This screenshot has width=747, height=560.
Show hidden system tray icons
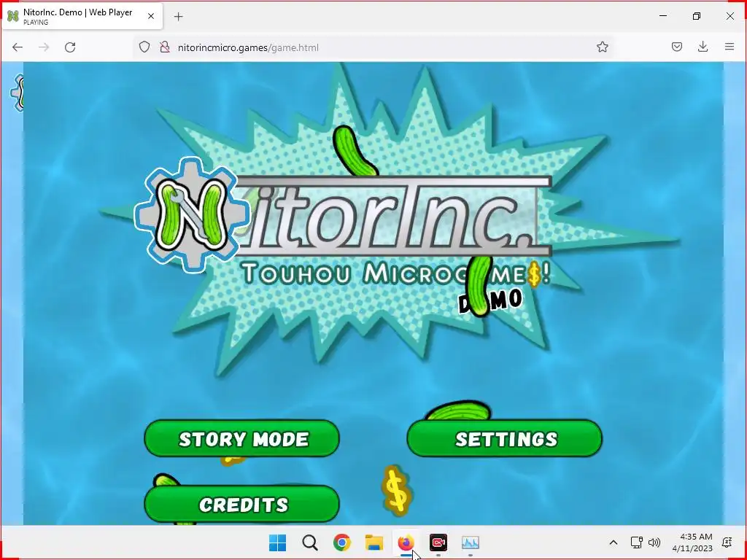(614, 542)
